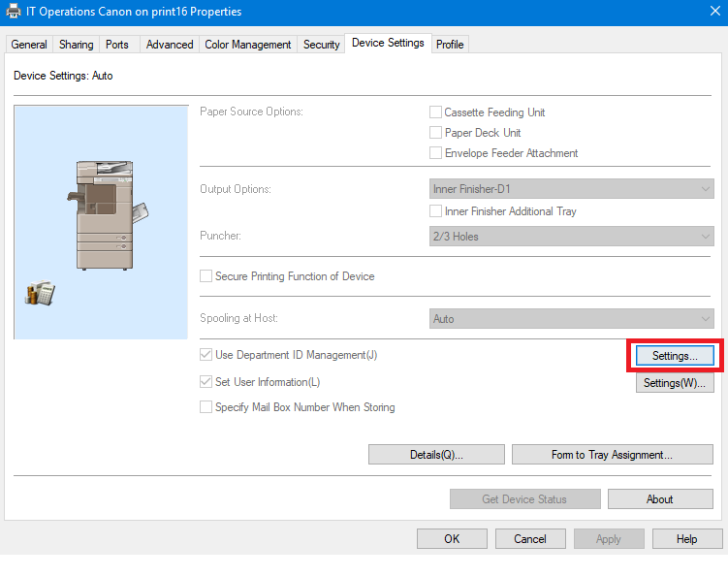Toggle Inner Finisher Additional Tray checkbox
Viewport: 728px width, 577px height.
[x=435, y=210]
